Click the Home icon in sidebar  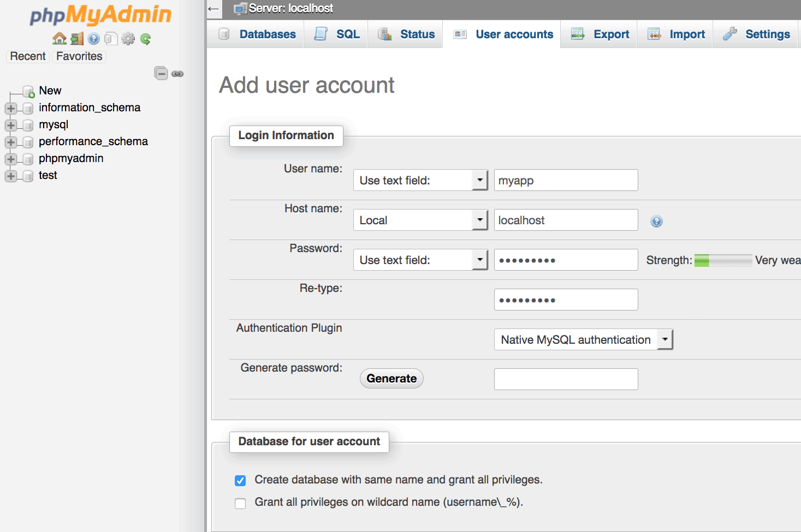[x=59, y=39]
